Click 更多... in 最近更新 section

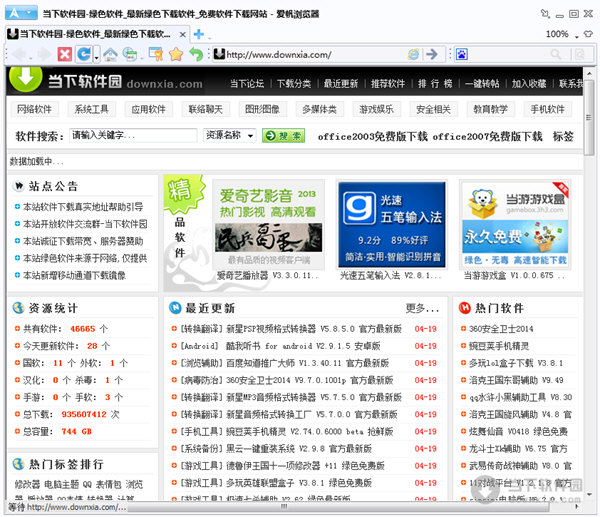pos(422,308)
